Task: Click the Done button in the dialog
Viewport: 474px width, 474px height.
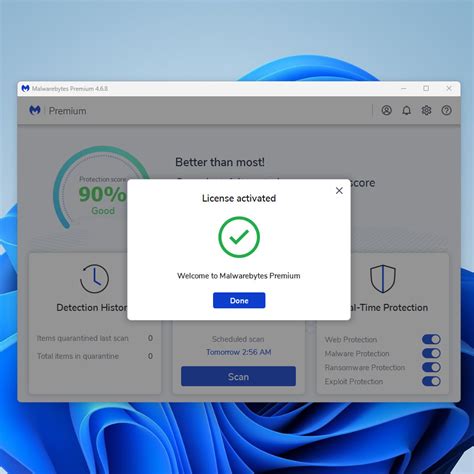Action: click(239, 300)
